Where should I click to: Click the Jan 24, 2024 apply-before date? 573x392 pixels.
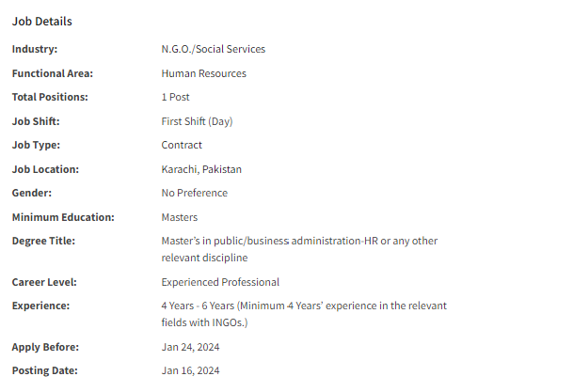(x=190, y=347)
